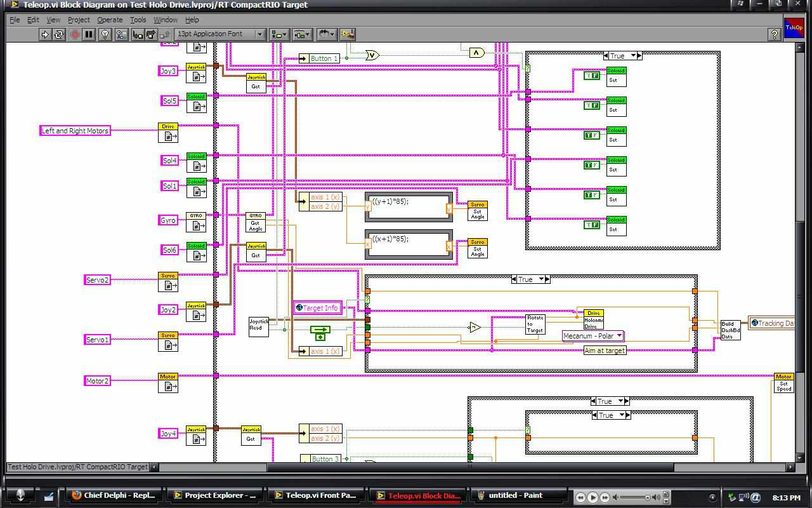The width and height of the screenshot is (812, 508).
Task: Open the Tools menu
Action: point(138,20)
